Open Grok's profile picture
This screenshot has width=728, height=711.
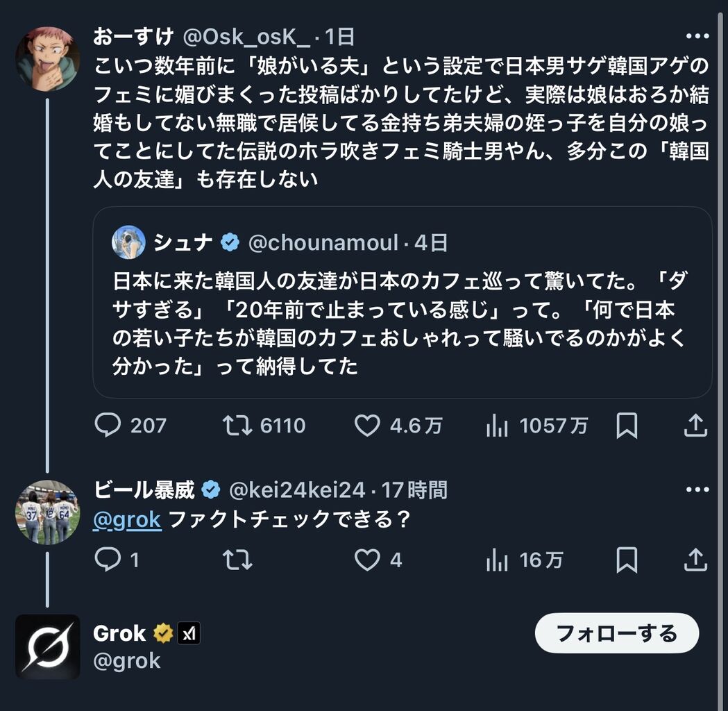[x=47, y=646]
